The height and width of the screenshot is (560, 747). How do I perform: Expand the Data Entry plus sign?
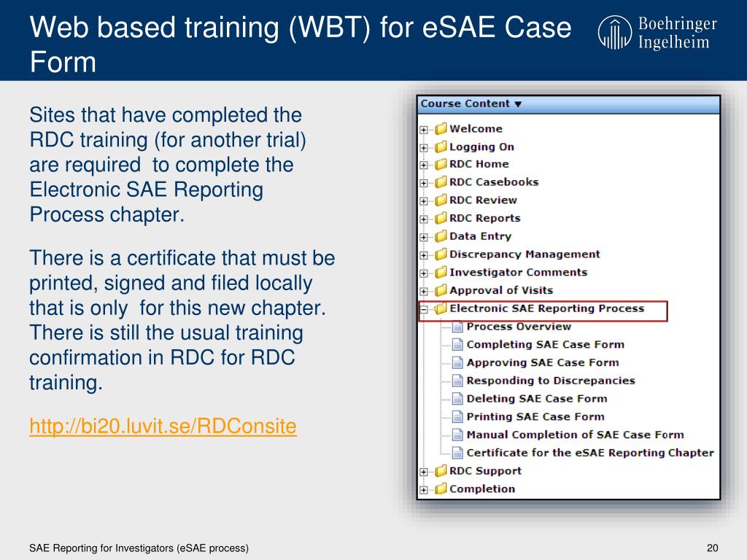424,237
